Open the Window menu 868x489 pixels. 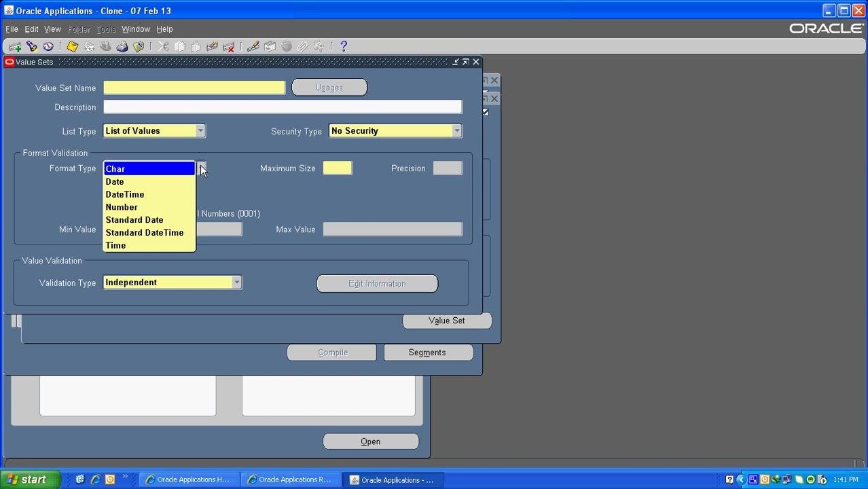136,29
